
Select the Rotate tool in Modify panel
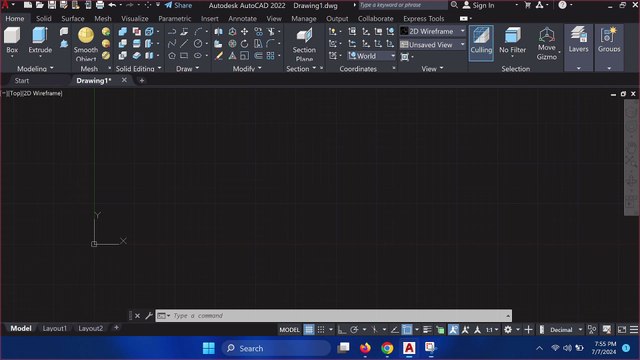(x=244, y=44)
